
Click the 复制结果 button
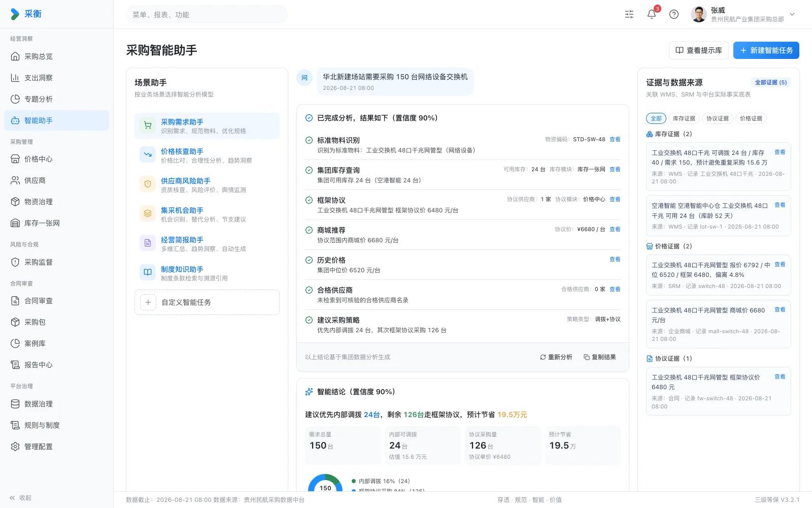[599, 357]
